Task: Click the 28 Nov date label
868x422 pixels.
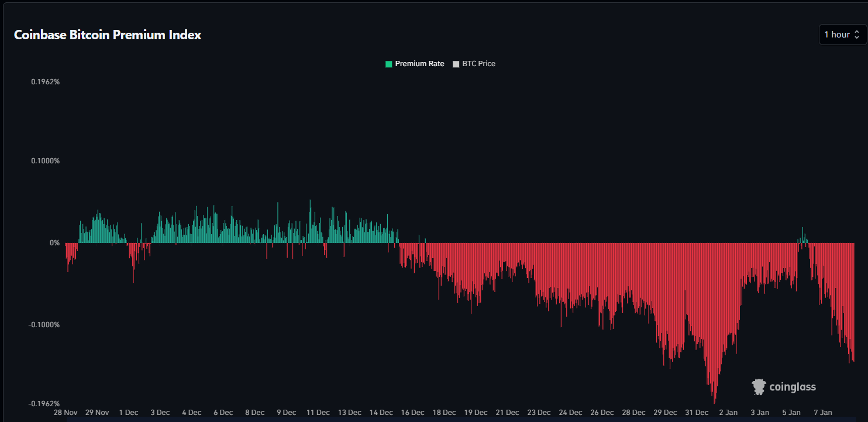Action: pos(66,413)
